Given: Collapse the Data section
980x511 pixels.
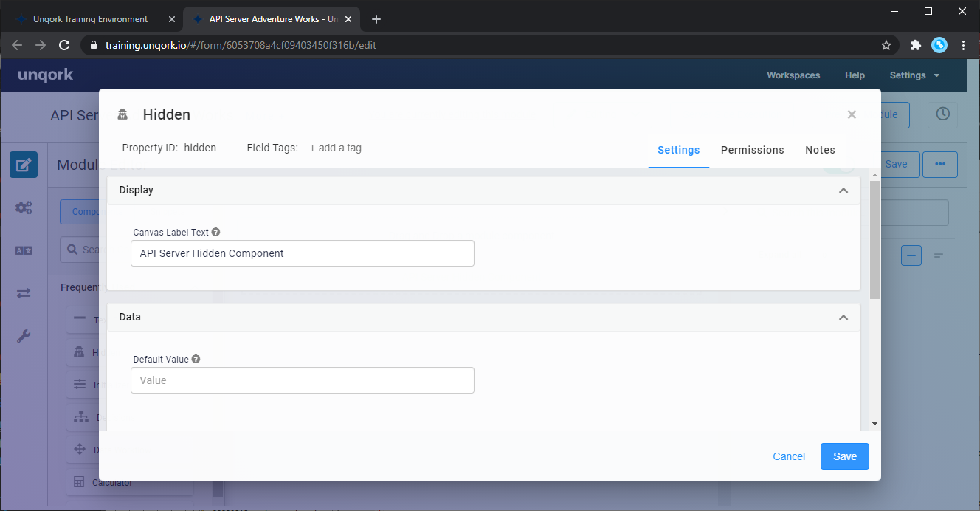Looking at the screenshot, I should (x=843, y=318).
